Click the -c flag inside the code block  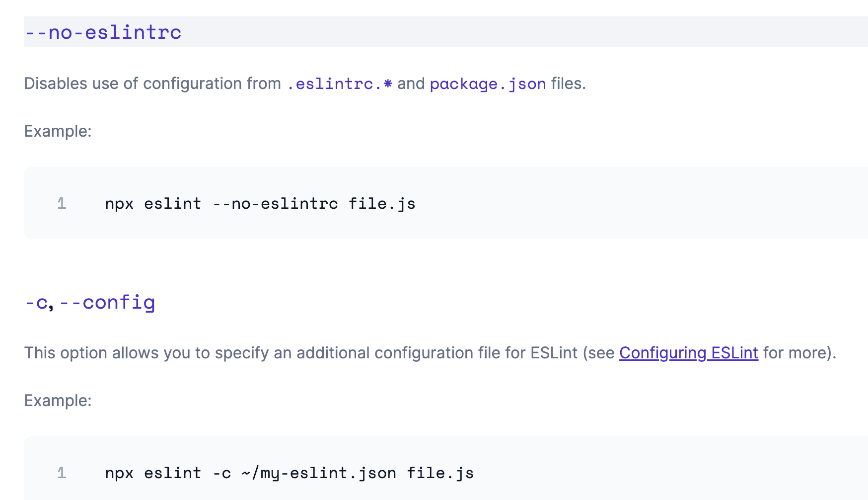(x=221, y=473)
